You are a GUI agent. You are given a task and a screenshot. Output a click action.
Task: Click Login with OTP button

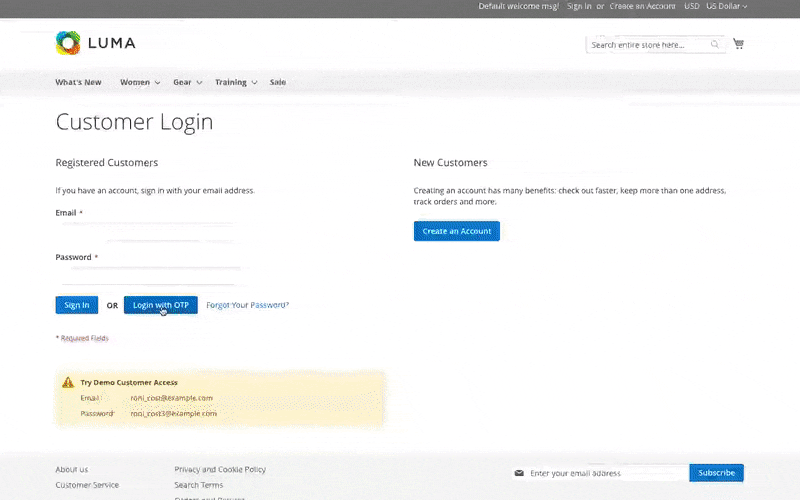[161, 305]
